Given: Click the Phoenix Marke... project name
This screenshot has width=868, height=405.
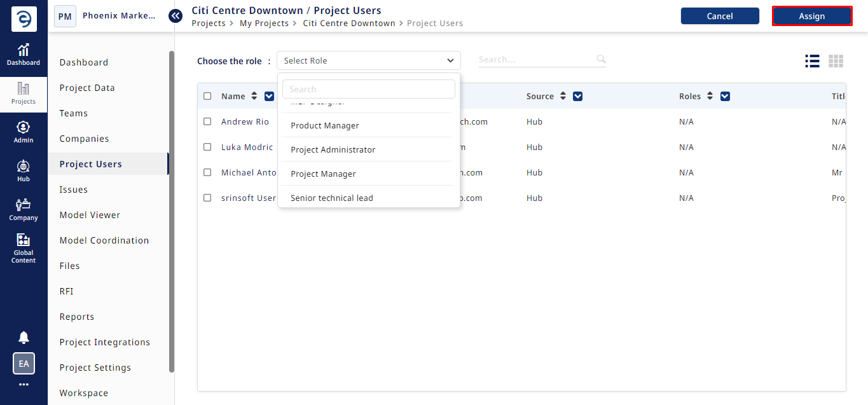Looking at the screenshot, I should point(119,16).
